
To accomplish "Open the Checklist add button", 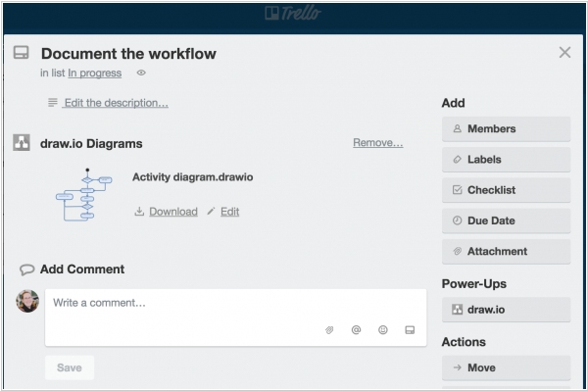I will [507, 190].
